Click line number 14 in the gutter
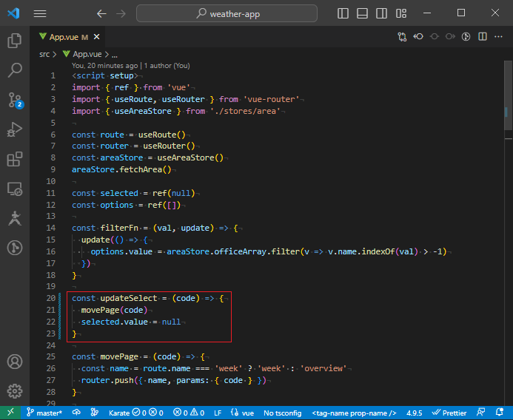The image size is (513, 420). (51, 228)
